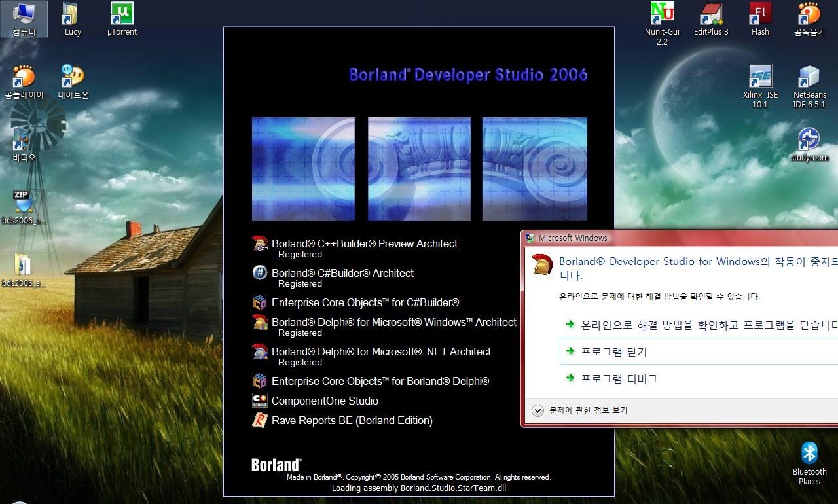Click the middle splash screen thumbnail image
The height and width of the screenshot is (504, 838).
pos(419,169)
